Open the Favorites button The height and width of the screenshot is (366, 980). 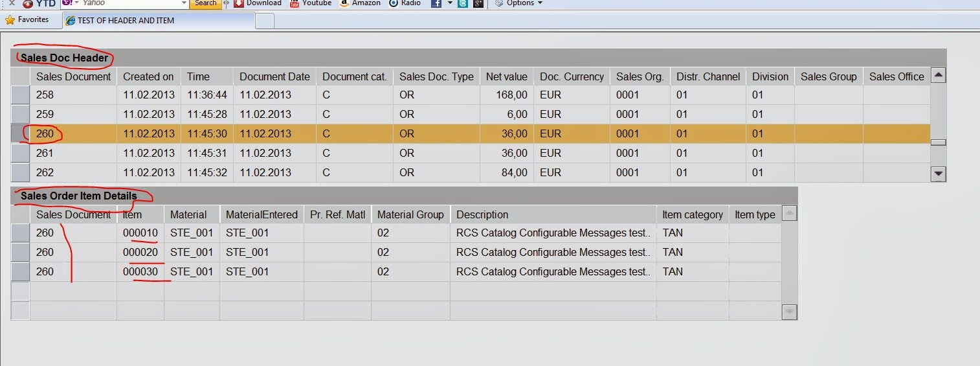click(27, 20)
